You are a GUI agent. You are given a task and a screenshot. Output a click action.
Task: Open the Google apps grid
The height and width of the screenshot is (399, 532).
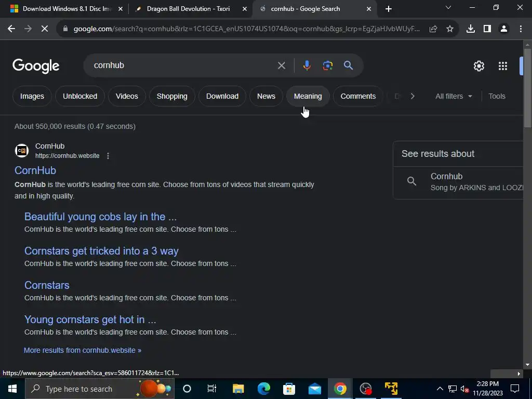coord(503,66)
